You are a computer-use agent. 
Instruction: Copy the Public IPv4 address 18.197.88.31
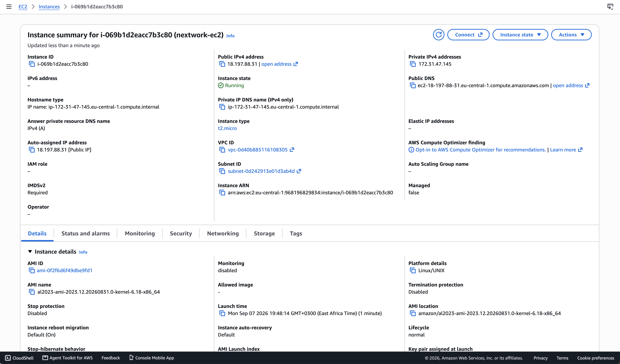(x=222, y=64)
